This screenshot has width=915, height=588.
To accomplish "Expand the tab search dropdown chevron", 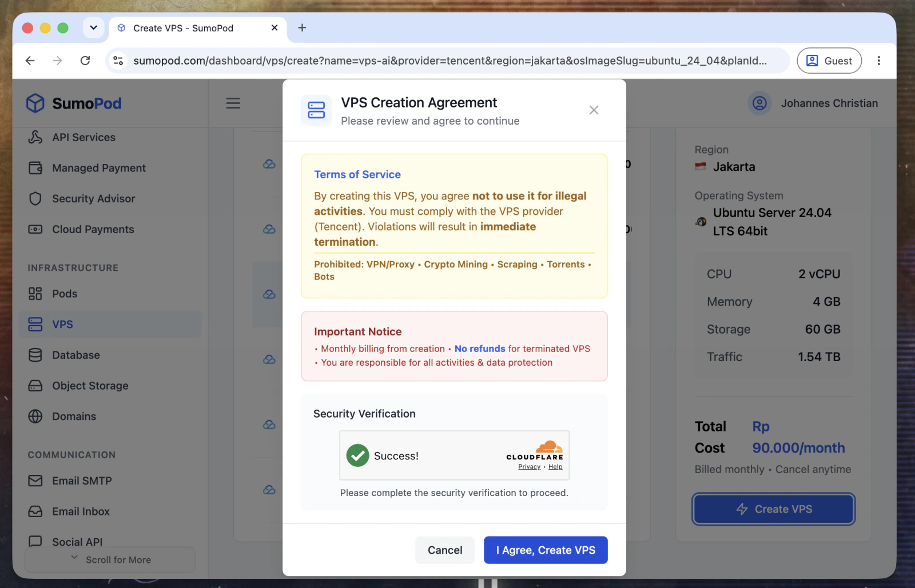I will point(93,27).
